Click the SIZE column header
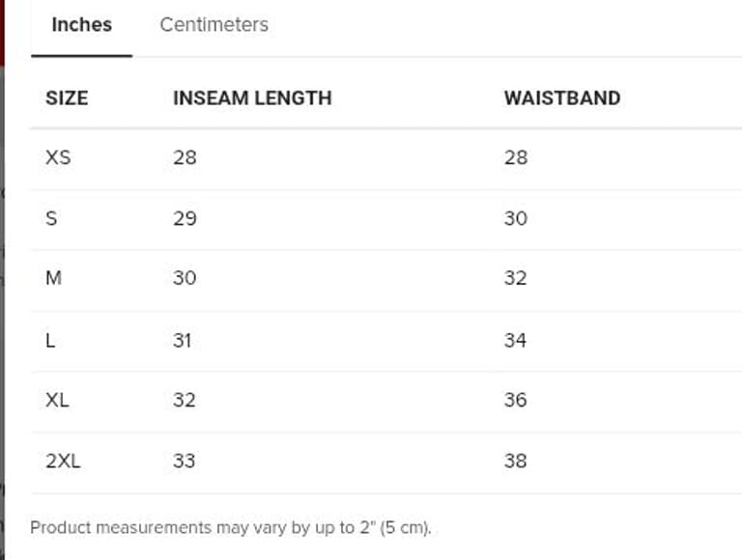Image resolution: width=742 pixels, height=560 pixels. tap(67, 98)
